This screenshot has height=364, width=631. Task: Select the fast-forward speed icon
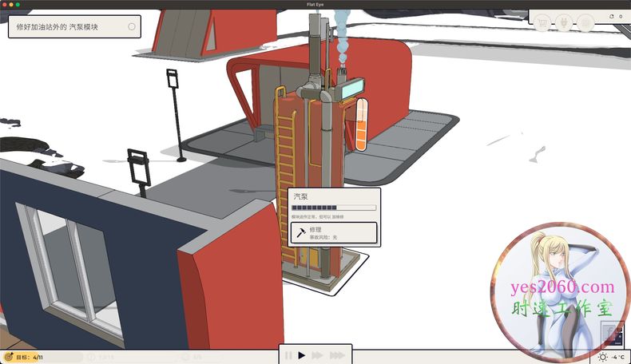pos(317,355)
